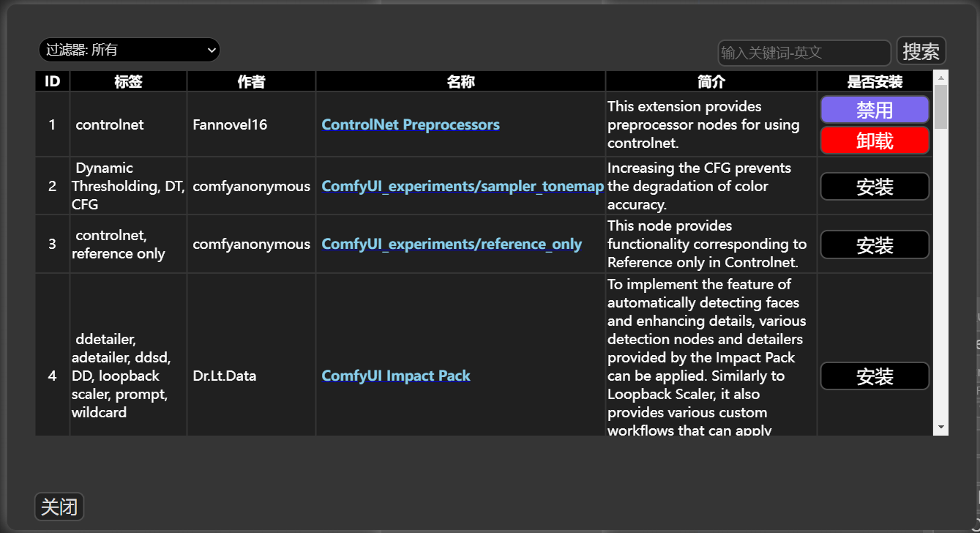Install the ComfyUI Impact Pack extension

[x=875, y=376]
